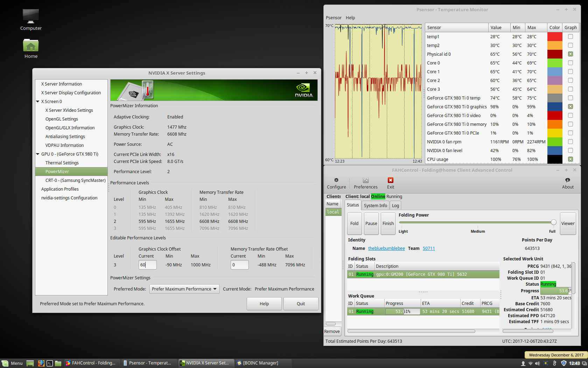Open the Home folder desktop icon
588x368 pixels.
[x=31, y=48]
